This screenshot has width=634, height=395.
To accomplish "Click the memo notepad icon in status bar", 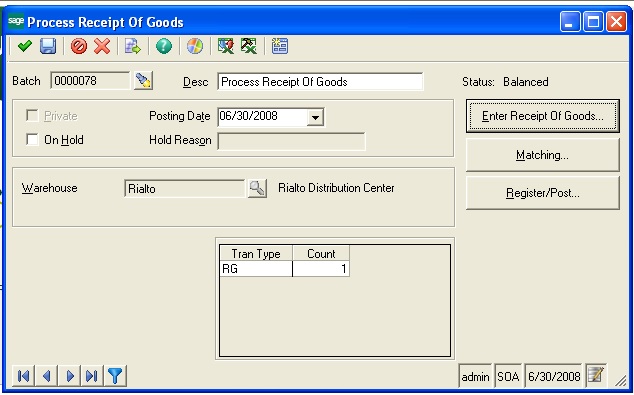I will coord(596,375).
